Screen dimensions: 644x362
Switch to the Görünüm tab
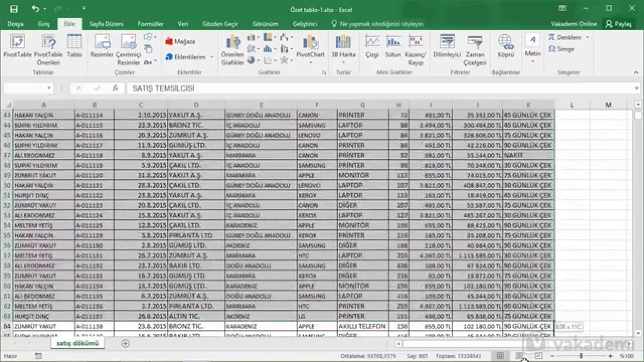265,24
